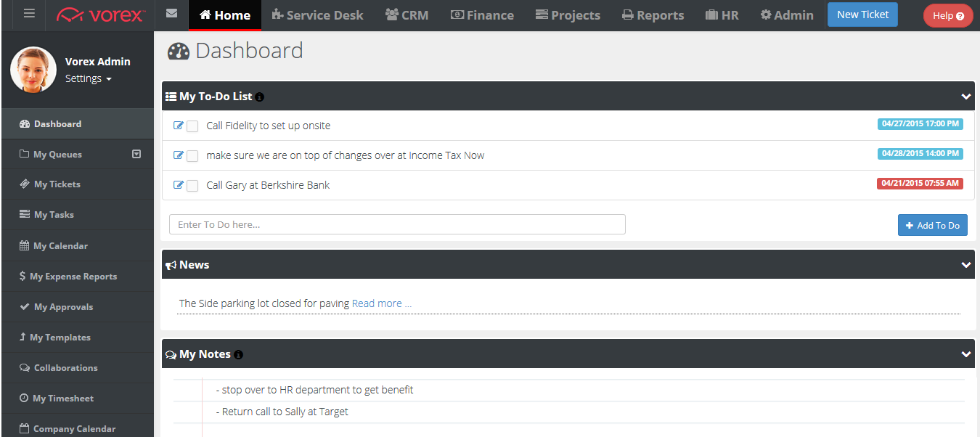Click the 'stop over to HR department' note
The width and height of the screenshot is (980, 437).
pyautogui.click(x=315, y=390)
